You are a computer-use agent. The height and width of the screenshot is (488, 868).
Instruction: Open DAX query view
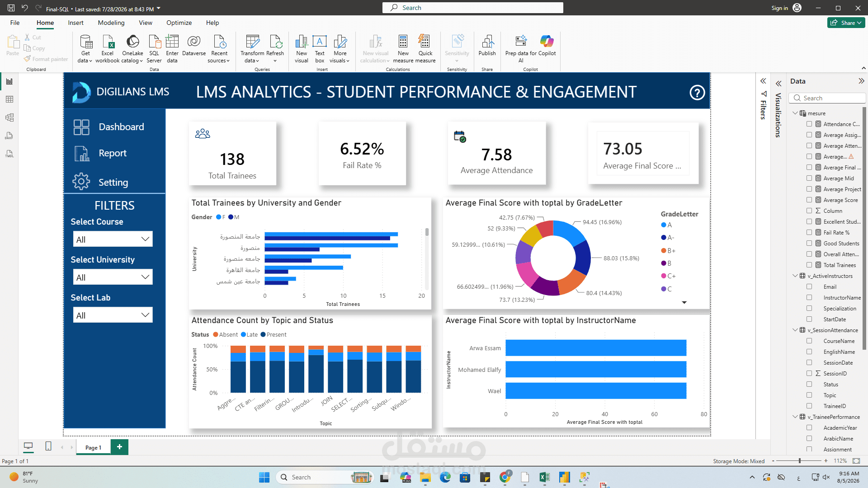coord(9,136)
